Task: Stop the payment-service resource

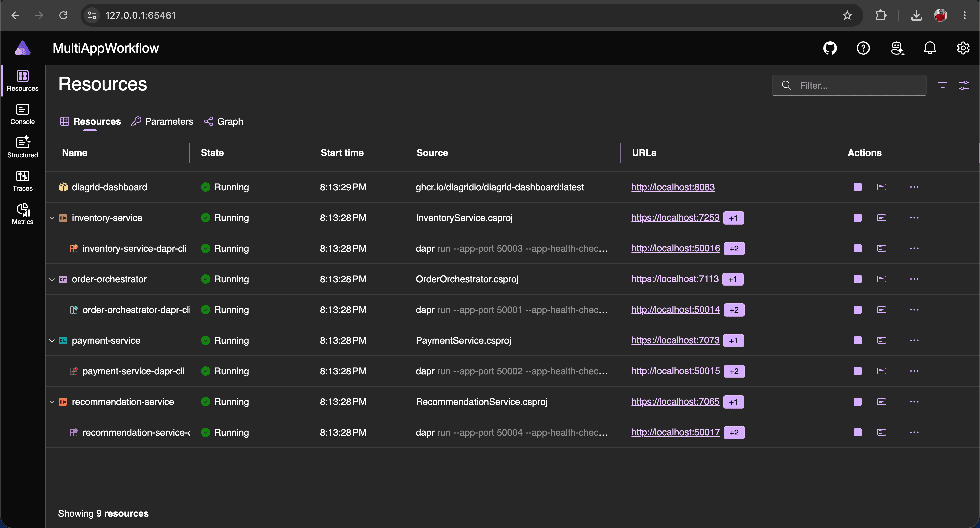Action: click(x=857, y=340)
